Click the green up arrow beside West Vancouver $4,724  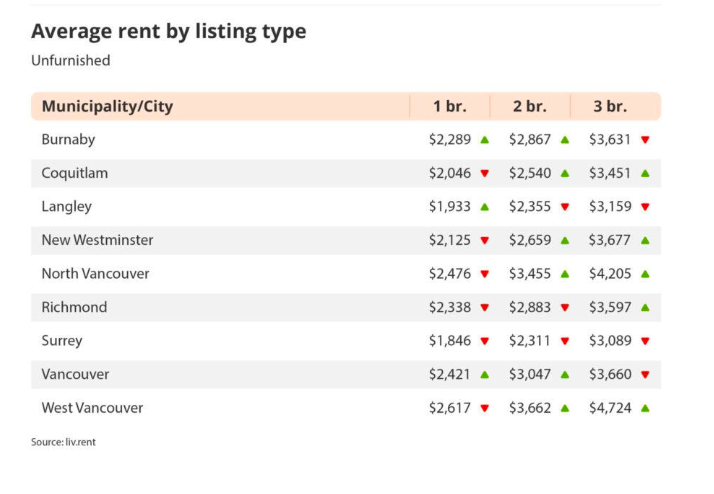[645, 408]
